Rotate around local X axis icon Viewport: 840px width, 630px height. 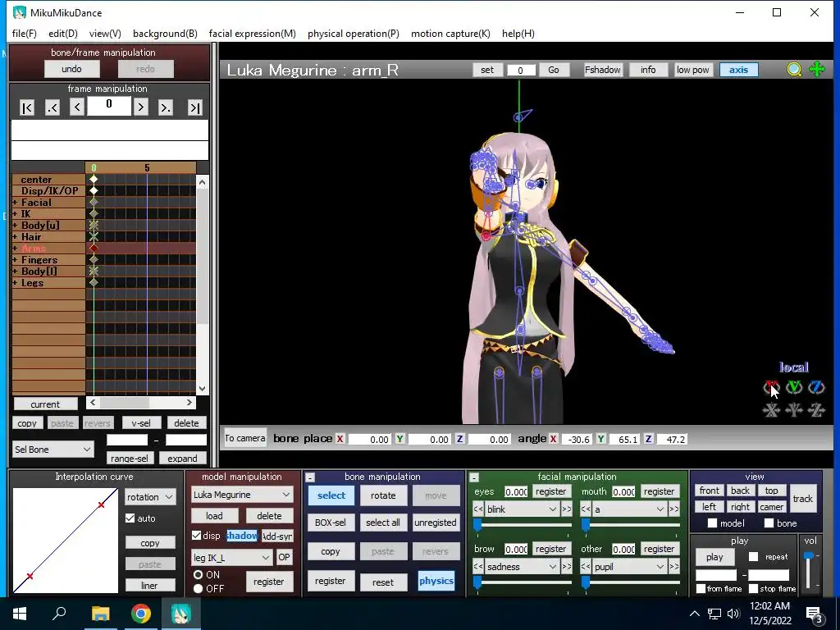(x=771, y=387)
